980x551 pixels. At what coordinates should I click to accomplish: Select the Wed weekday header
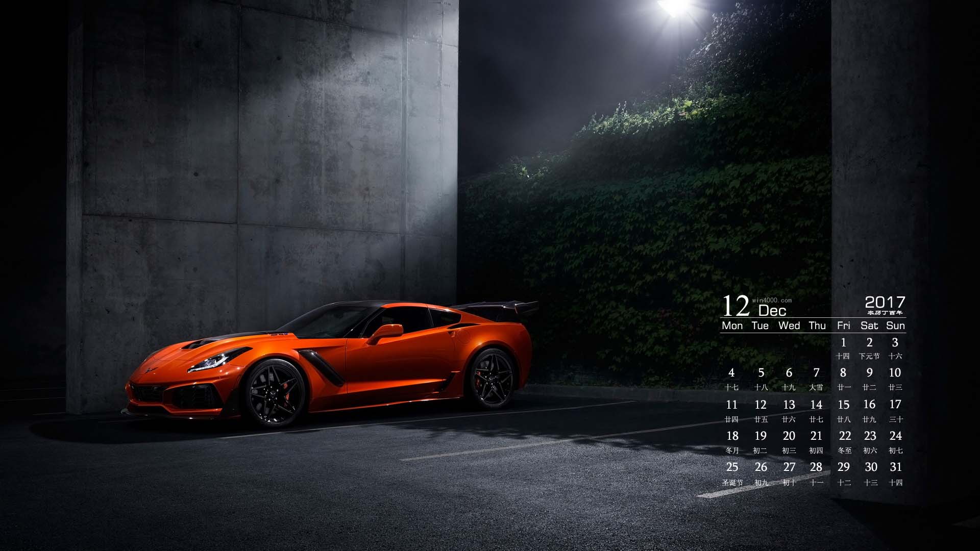pyautogui.click(x=789, y=325)
